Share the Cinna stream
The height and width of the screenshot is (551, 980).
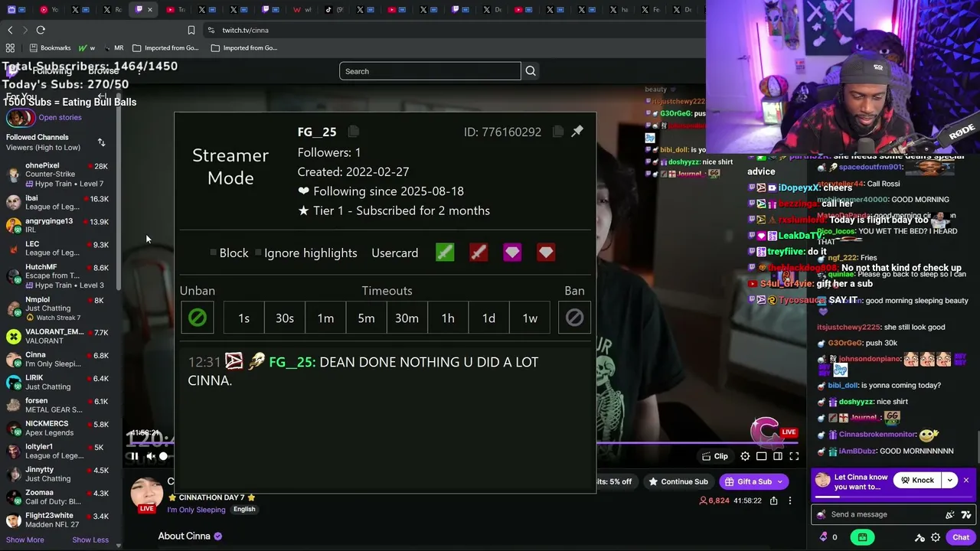coord(774,500)
